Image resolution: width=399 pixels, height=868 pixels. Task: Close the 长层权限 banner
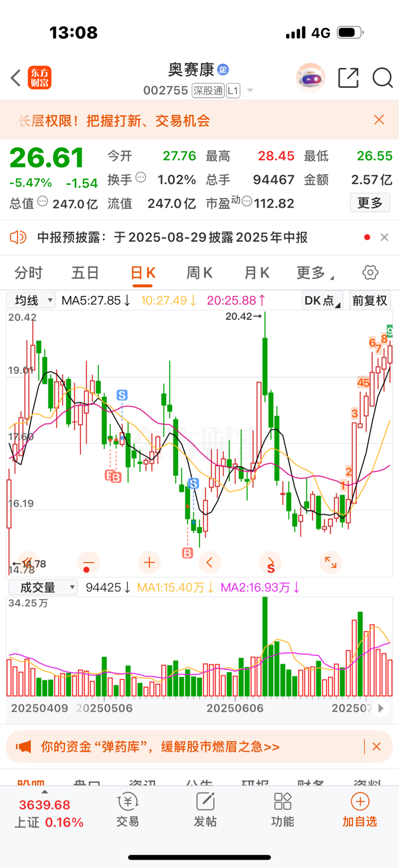coord(379,120)
